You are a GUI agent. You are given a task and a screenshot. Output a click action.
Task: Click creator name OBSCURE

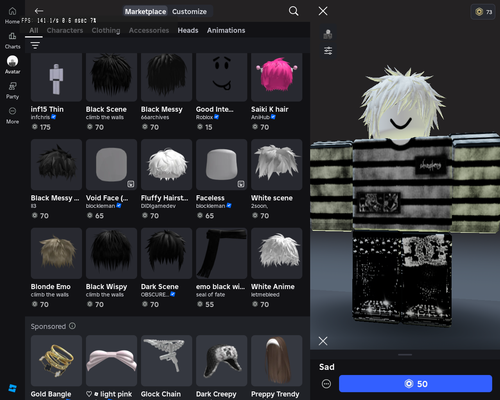[x=155, y=295]
